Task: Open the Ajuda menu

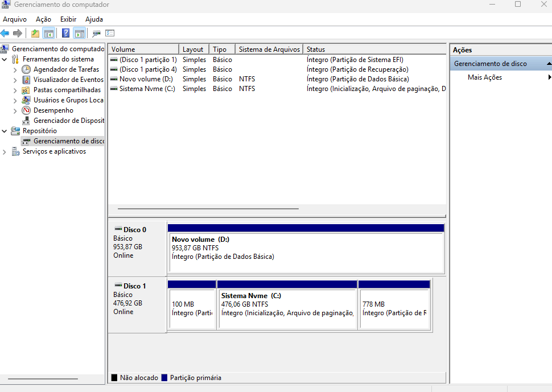Action: pos(94,19)
